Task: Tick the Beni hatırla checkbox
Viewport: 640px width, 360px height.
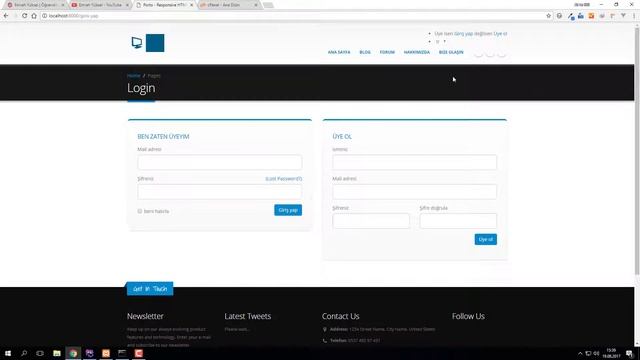Action: pos(140,211)
